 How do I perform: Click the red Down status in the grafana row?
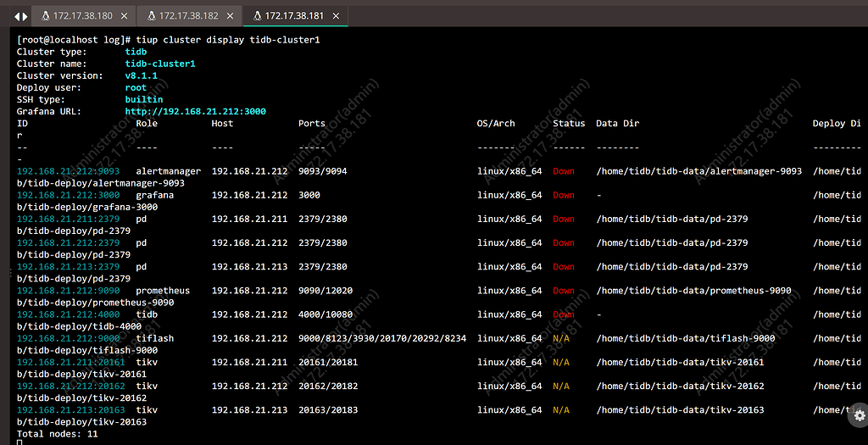564,195
